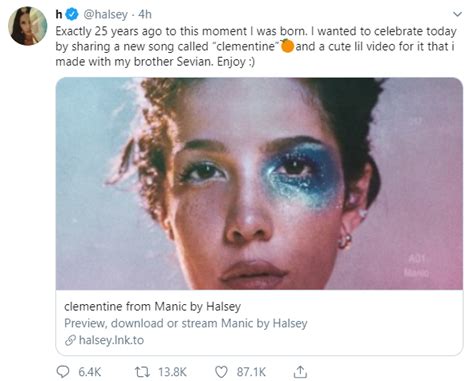474x381 pixels.
Task: Click the tangerine emoji in the tweet
Action: point(287,46)
